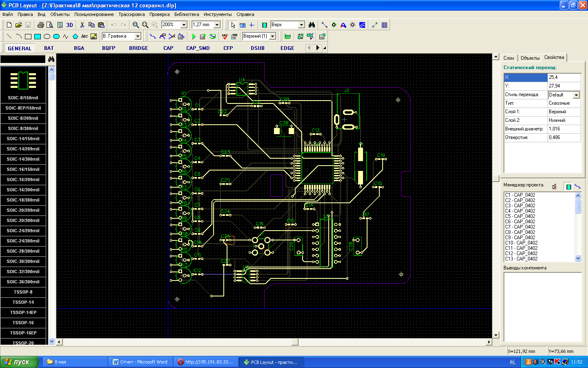Select C5 - CAP_0402 in the component list
Image resolution: width=588 pixels, height=368 pixels.
(x=520, y=216)
